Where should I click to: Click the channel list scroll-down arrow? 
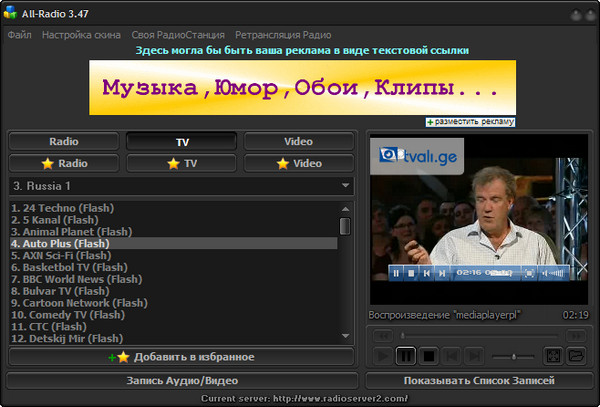[345, 336]
